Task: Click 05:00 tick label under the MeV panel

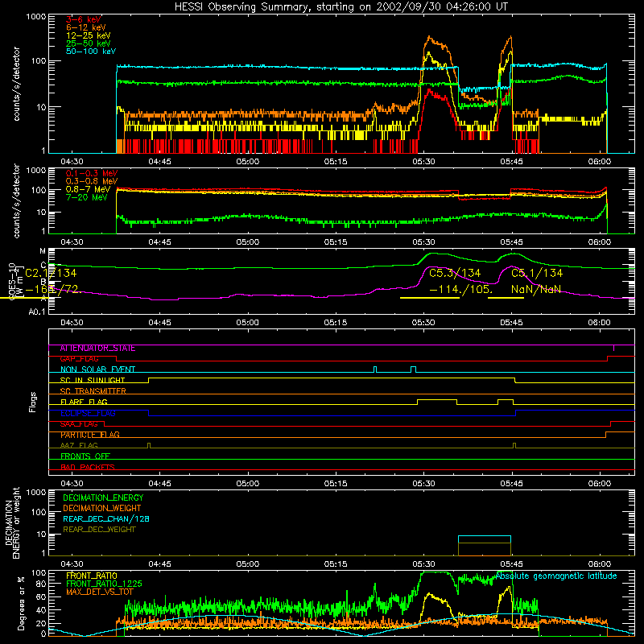Action: (x=248, y=242)
